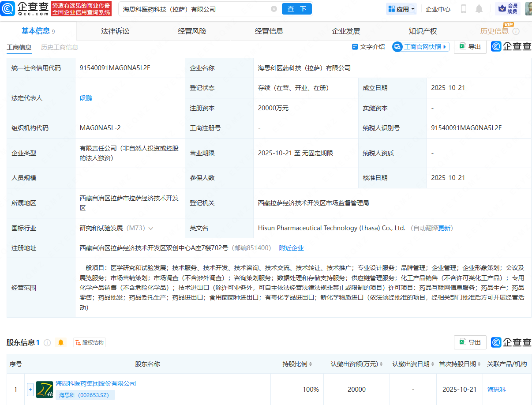
Task: Click the orange bell next to 股东信息
Action: (x=61, y=342)
